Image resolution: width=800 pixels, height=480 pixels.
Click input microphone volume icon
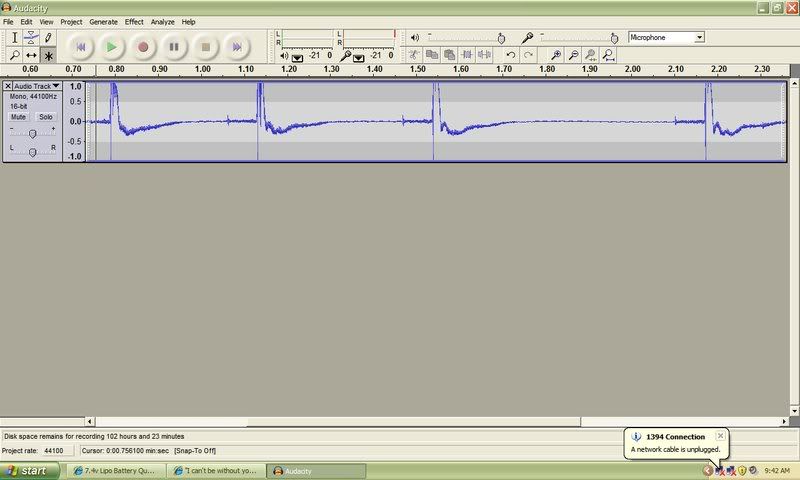pyautogui.click(x=528, y=38)
